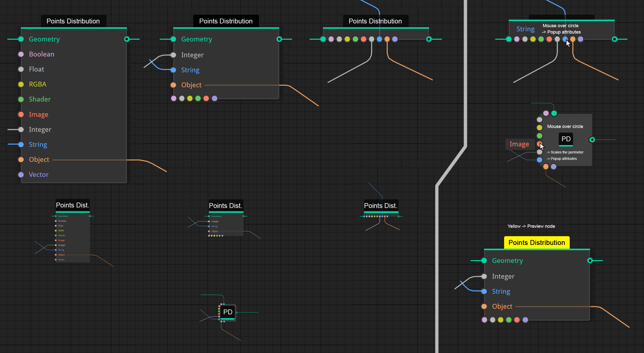Click 'Yellow -> Preview node' annotation
Screen dimensions: 644x353
(531, 226)
